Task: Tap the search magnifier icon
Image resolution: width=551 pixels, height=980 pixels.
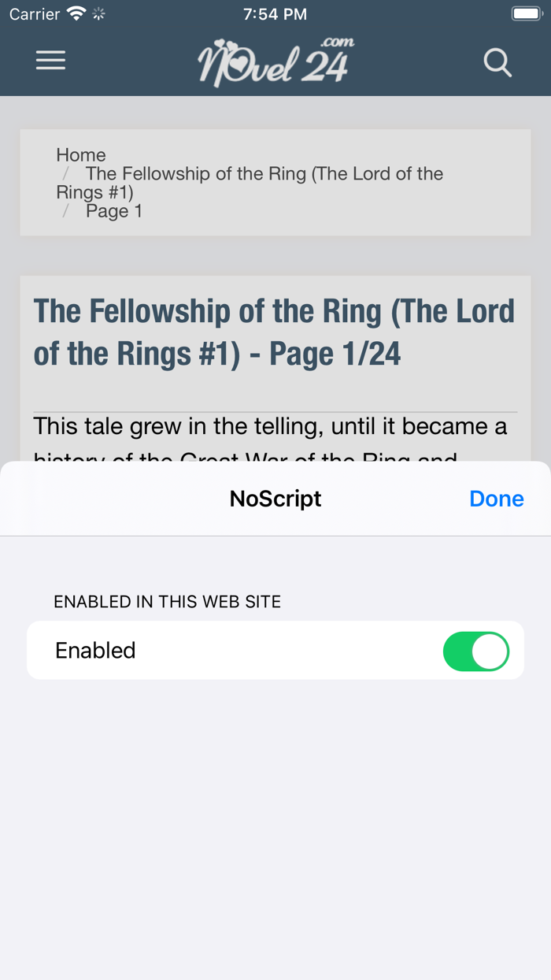Action: (x=497, y=62)
